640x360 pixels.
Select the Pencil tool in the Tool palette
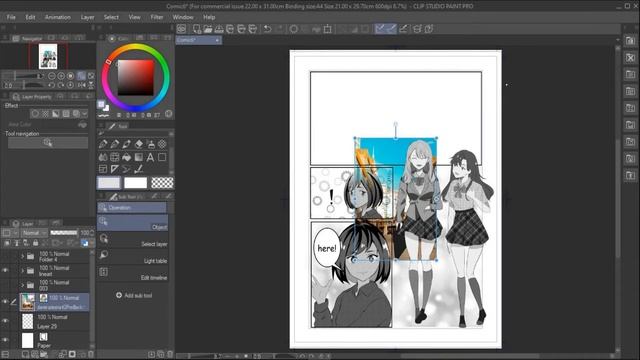(115, 144)
